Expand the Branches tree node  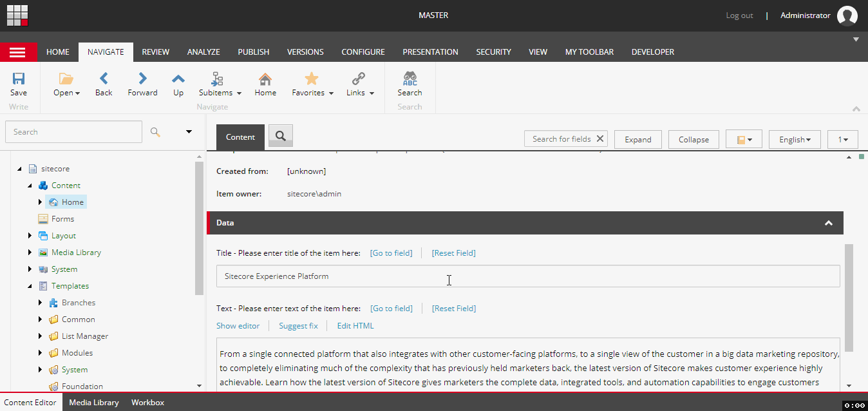(x=40, y=303)
